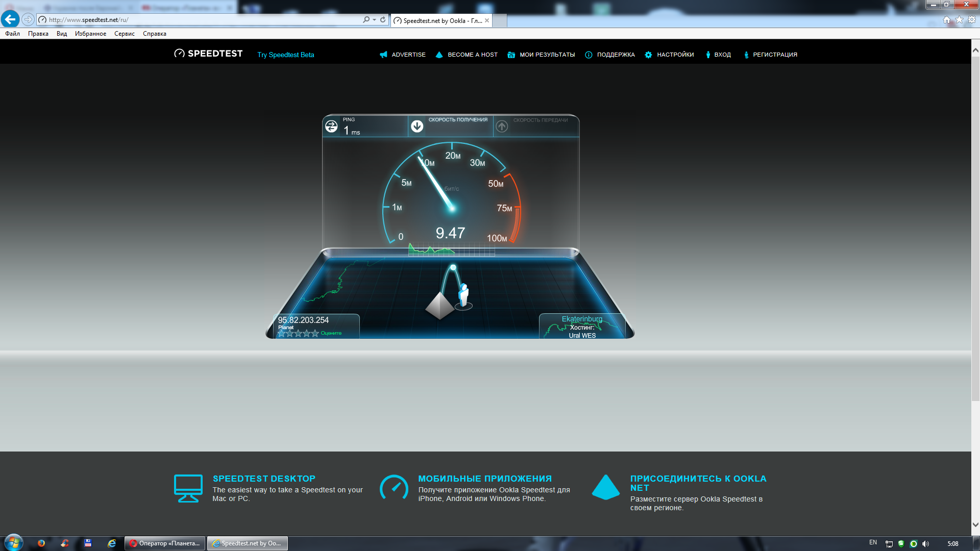Open the Windows Start button

[14, 543]
